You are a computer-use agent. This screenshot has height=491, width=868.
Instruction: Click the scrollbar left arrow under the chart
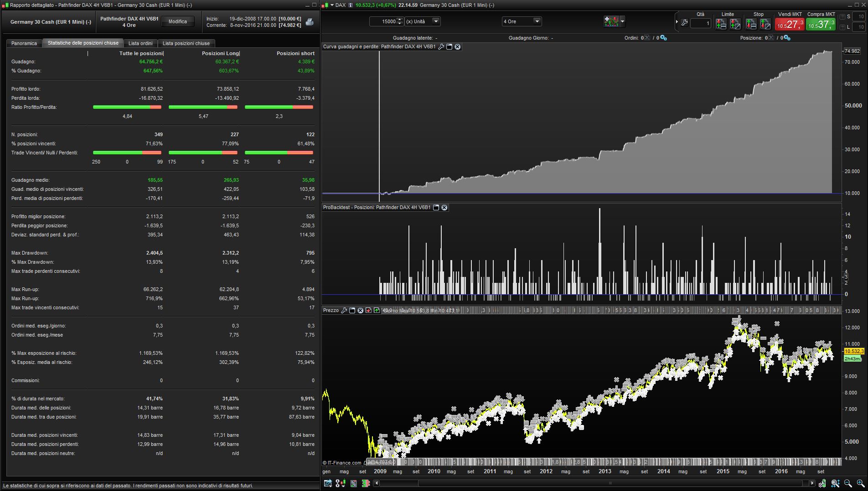tap(376, 483)
